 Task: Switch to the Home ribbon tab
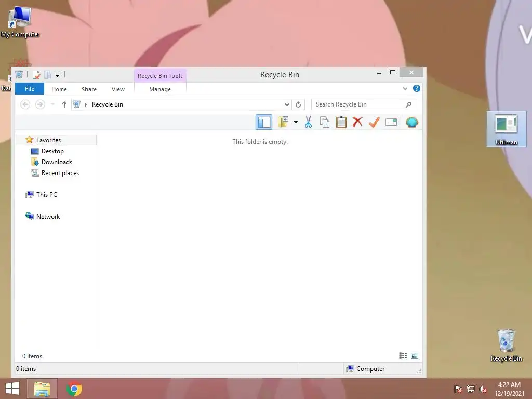59,89
